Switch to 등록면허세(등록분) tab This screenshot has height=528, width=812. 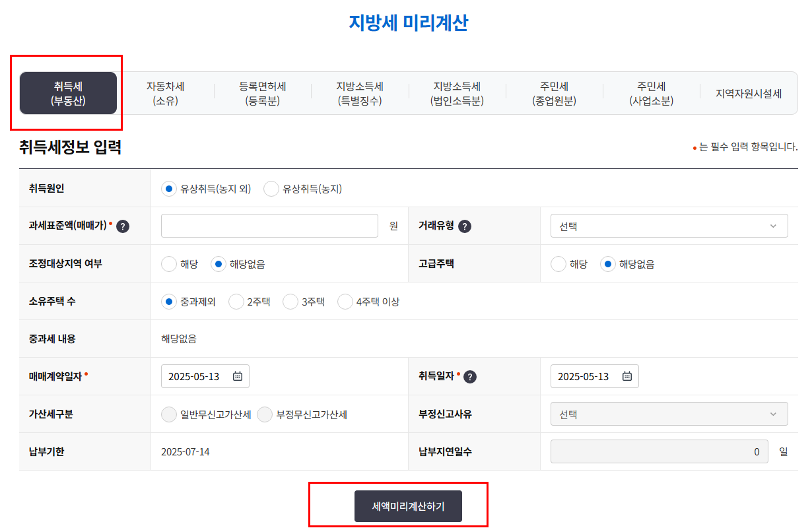pos(263,93)
